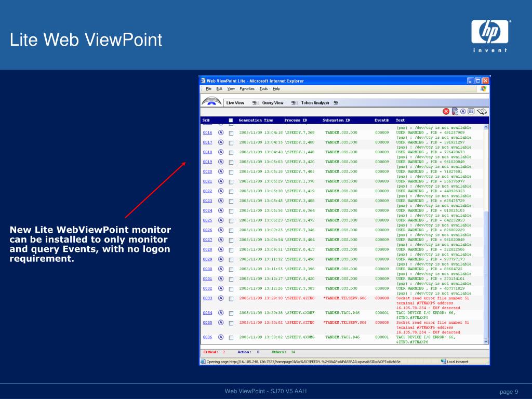The image size is (532, 399).
Task: Click the red X circle toolbar icon
Action: (446, 112)
